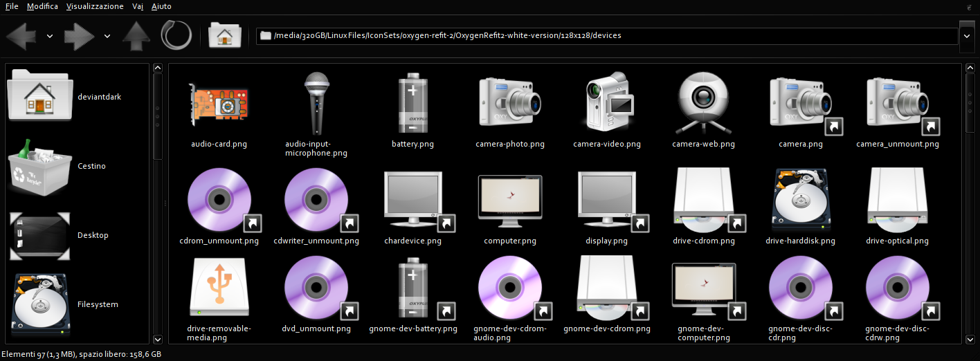Navigate up to the parent folder
Viewport: 980px width, 361px height.
coord(136,35)
